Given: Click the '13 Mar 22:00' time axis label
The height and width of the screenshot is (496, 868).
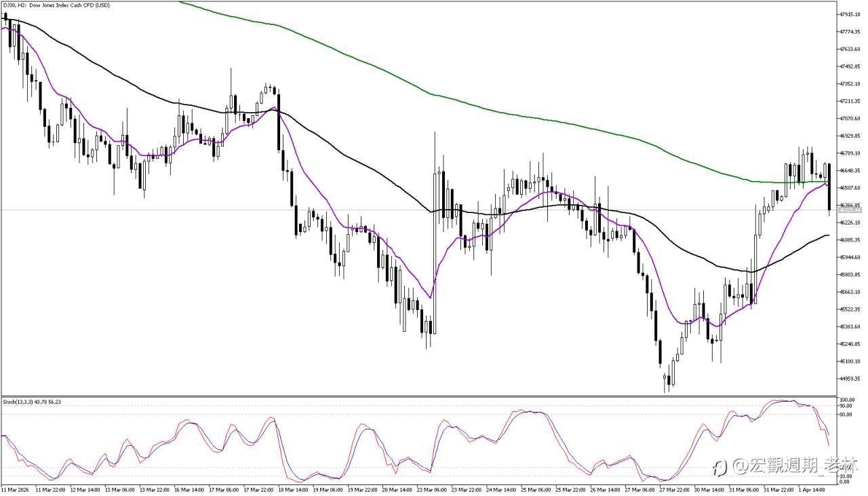Looking at the screenshot, I should tap(155, 489).
